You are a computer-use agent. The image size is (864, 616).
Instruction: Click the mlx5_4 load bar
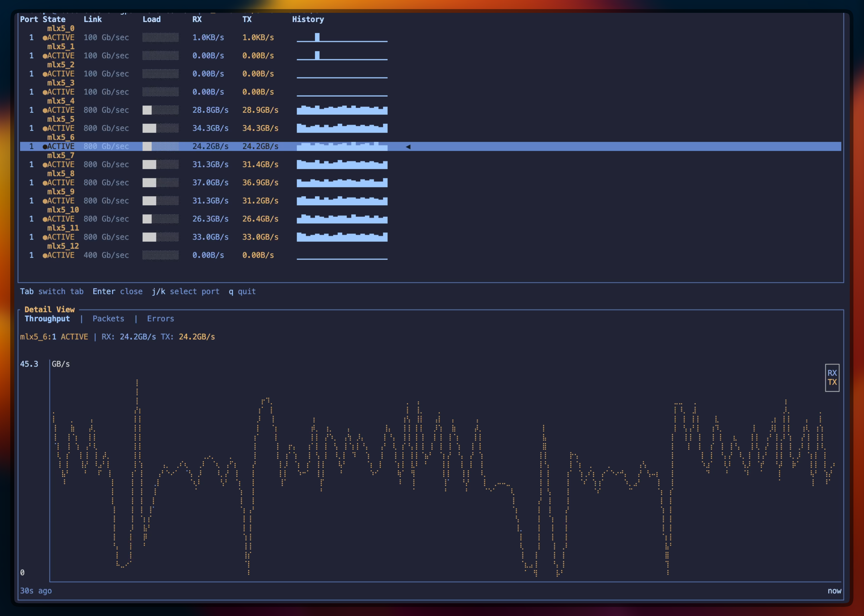(161, 110)
